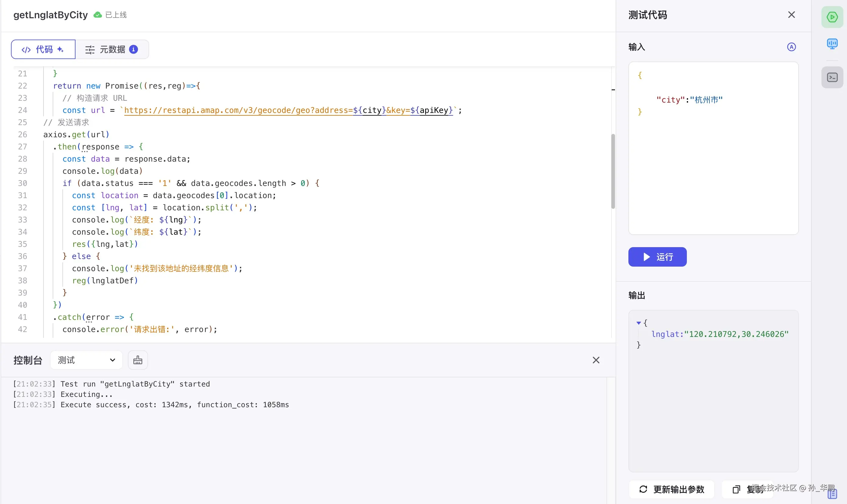Click the info badge on 元数据 tab
847x504 pixels.
pyautogui.click(x=134, y=49)
